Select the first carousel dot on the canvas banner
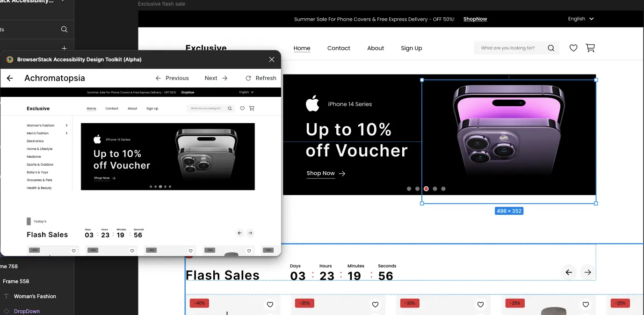This screenshot has width=644, height=315. click(409, 189)
